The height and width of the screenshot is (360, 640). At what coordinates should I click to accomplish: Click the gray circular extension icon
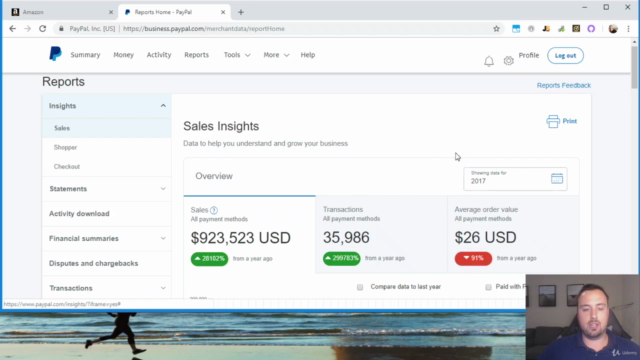531,29
